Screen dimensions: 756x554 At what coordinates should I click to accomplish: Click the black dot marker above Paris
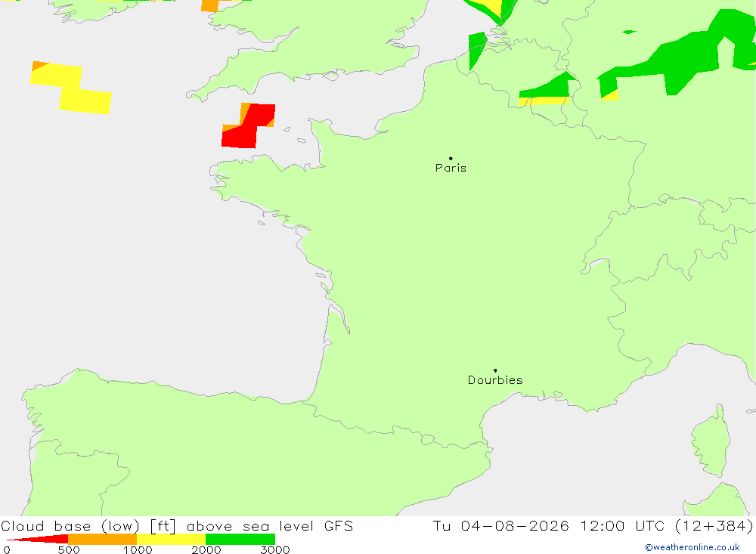(x=451, y=158)
